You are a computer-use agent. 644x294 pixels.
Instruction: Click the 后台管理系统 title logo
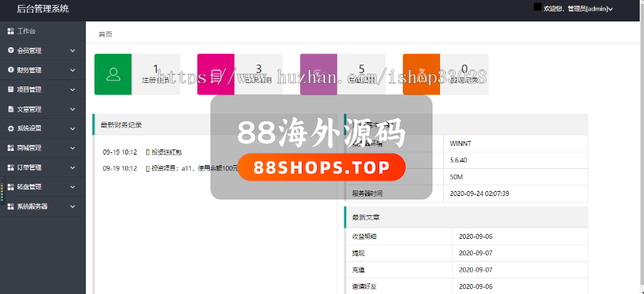point(43,9)
